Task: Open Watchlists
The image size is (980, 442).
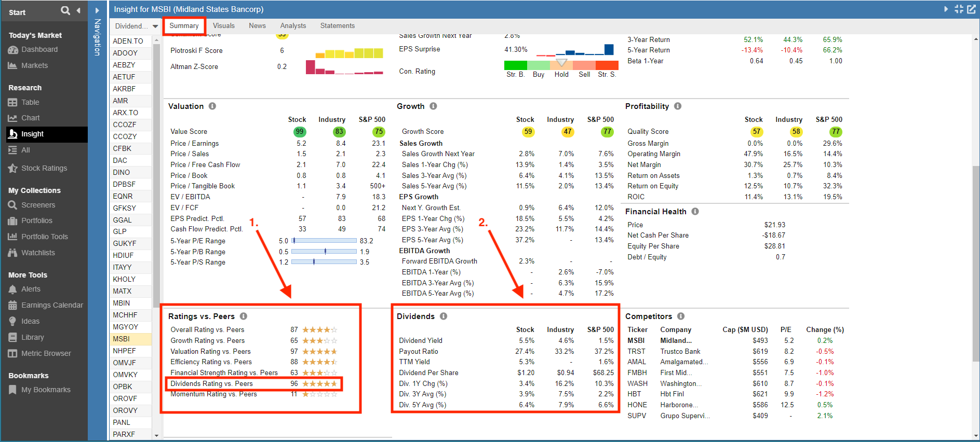Action: click(x=38, y=253)
